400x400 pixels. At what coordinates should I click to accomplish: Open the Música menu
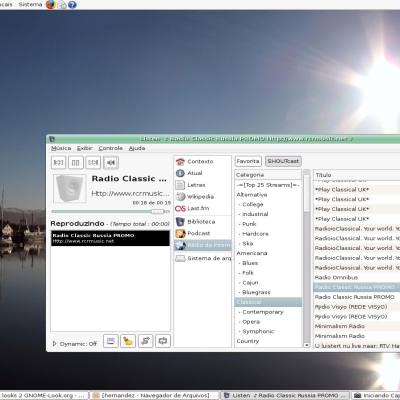click(61, 148)
